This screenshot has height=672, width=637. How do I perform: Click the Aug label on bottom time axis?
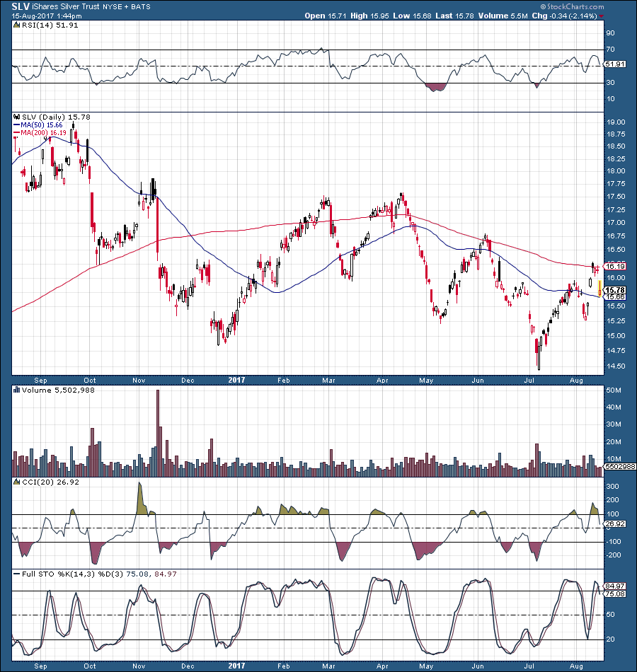coord(577,666)
